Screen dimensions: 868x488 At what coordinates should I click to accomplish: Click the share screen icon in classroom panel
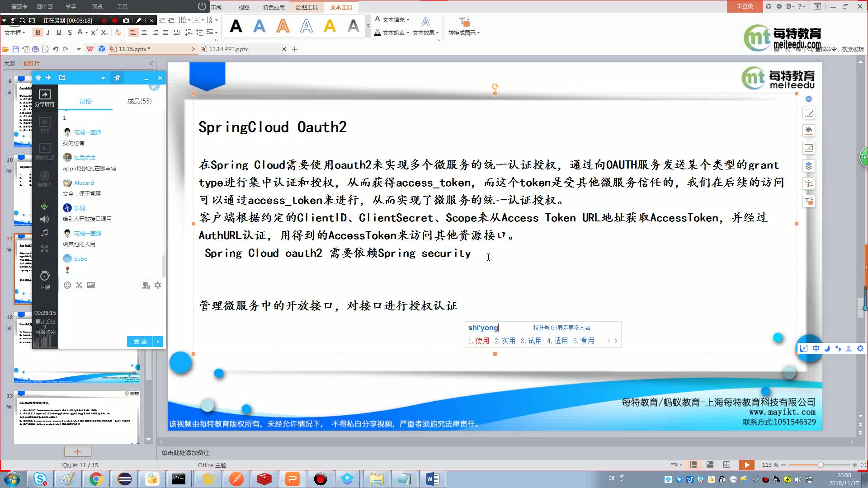pyautogui.click(x=45, y=98)
